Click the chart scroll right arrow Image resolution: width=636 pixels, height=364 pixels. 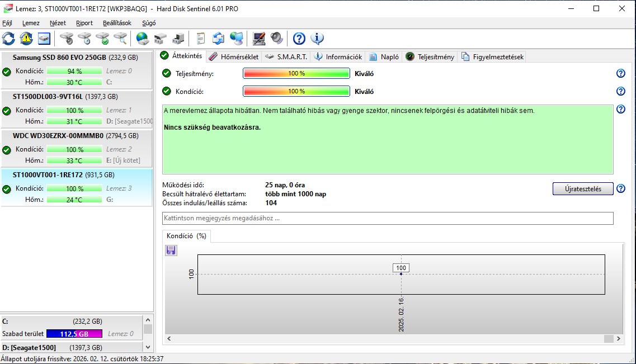pyautogui.click(x=618, y=338)
